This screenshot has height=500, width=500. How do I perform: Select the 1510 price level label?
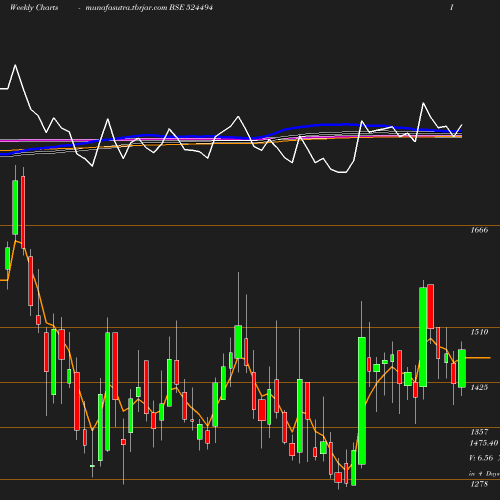(x=479, y=332)
